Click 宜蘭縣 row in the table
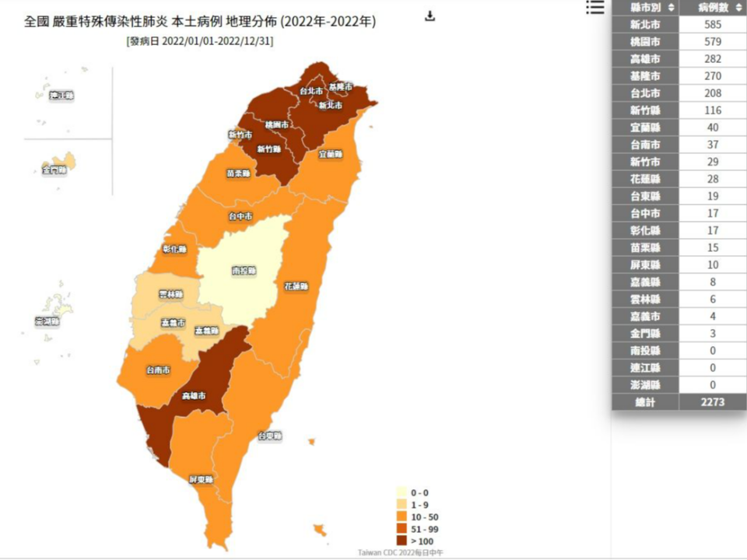 tap(679, 127)
